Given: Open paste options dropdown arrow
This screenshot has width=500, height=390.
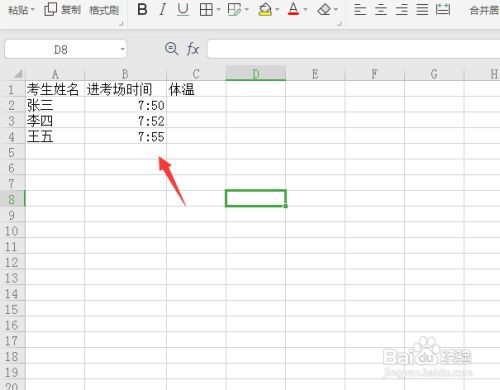Looking at the screenshot, I should point(33,10).
